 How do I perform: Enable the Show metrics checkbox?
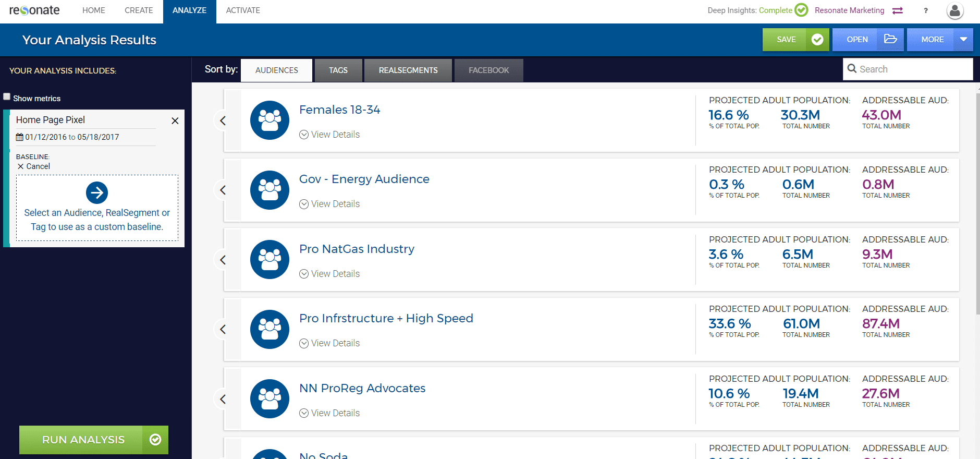click(7, 97)
